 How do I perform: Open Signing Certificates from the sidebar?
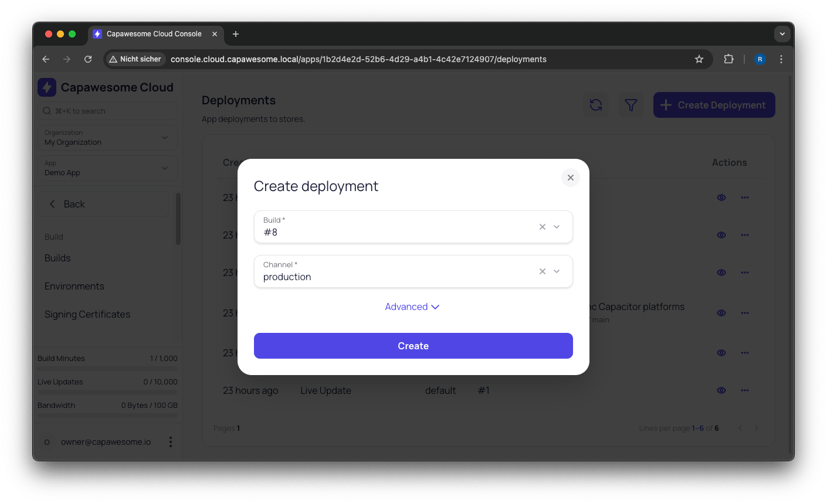click(87, 314)
